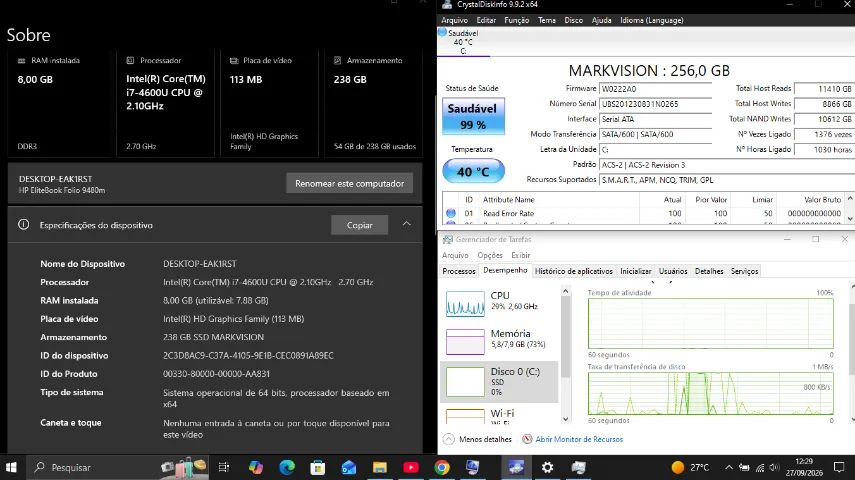
Task: Select the Saudável C: disk indicator
Action: (x=462, y=42)
